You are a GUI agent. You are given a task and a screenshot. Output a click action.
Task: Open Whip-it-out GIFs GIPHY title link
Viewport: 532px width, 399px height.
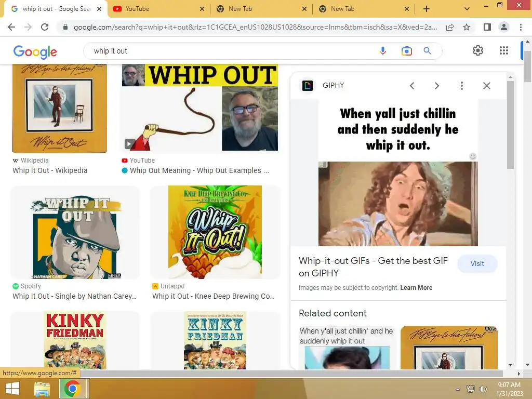373,267
